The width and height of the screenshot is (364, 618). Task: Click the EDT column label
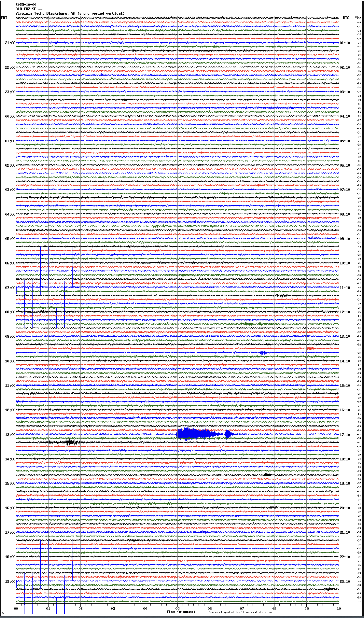click(x=4, y=18)
